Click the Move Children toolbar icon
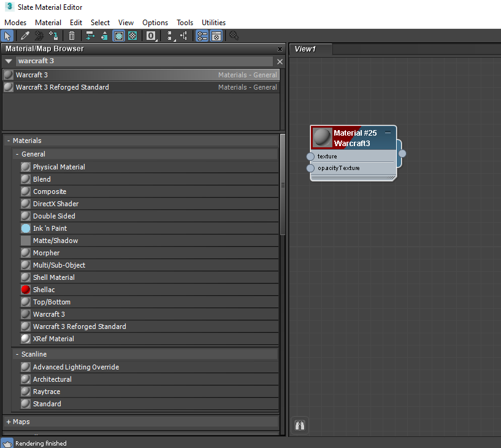Screen dimensions: 501x448 click(90, 36)
